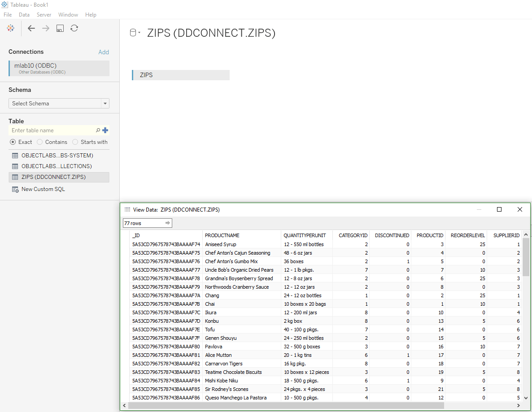Click New Custom SQL
This screenshot has height=412, width=532.
coord(43,189)
